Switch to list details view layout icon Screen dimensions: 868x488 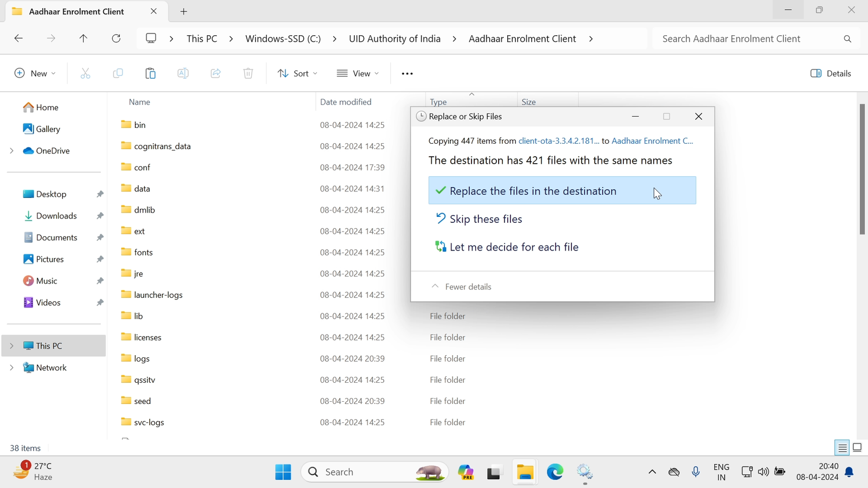pos(842,448)
